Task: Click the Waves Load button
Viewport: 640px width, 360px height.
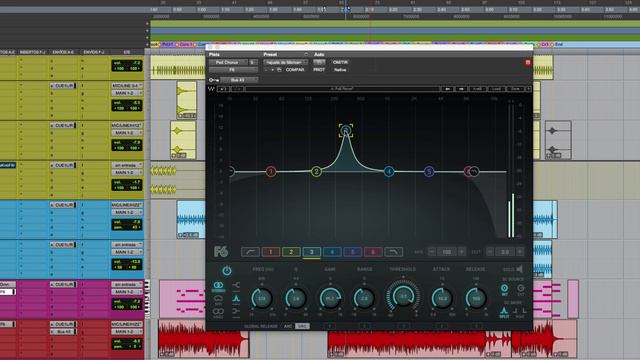Action: click(496, 89)
